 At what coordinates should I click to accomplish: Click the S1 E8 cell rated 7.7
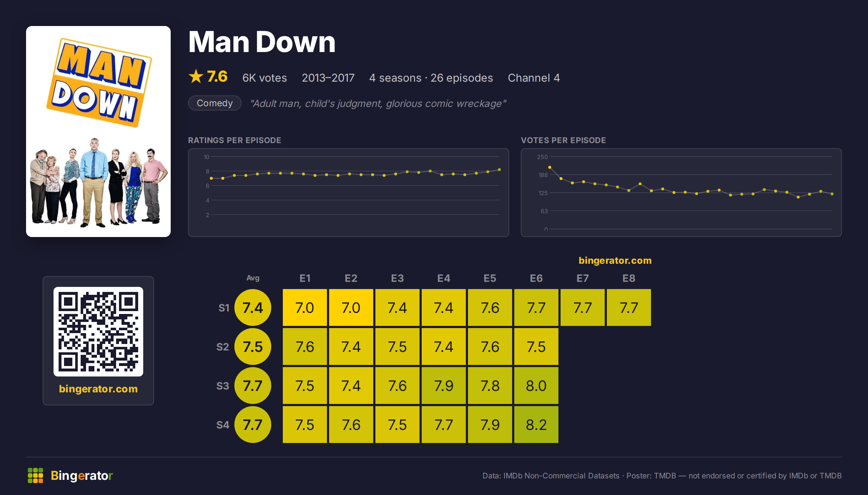tap(629, 307)
